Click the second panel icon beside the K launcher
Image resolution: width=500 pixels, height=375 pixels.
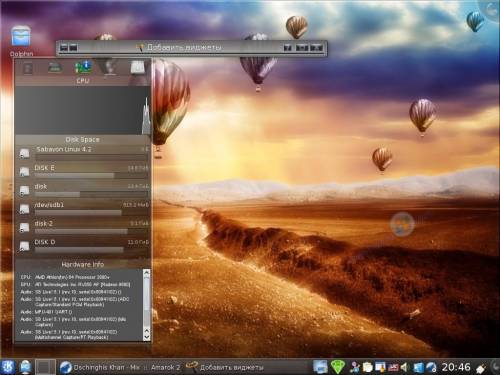(25, 367)
